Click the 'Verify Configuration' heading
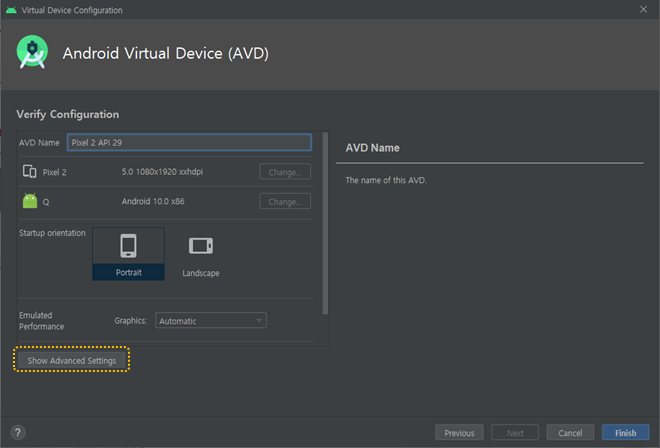660x448 pixels. tap(68, 115)
